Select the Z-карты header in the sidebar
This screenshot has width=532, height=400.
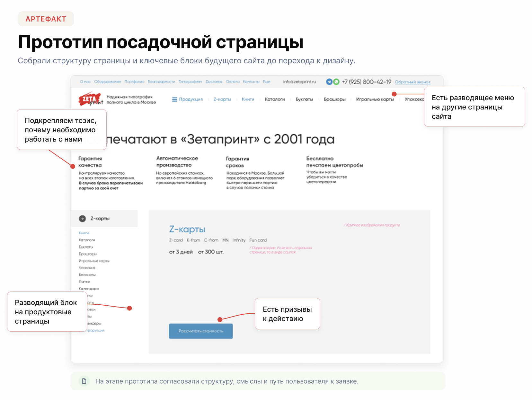coord(104,219)
